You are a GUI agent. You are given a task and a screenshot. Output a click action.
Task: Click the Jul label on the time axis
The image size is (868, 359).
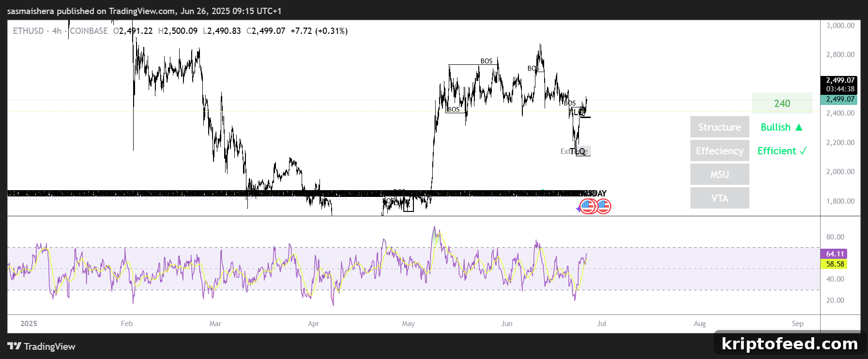[x=602, y=324]
